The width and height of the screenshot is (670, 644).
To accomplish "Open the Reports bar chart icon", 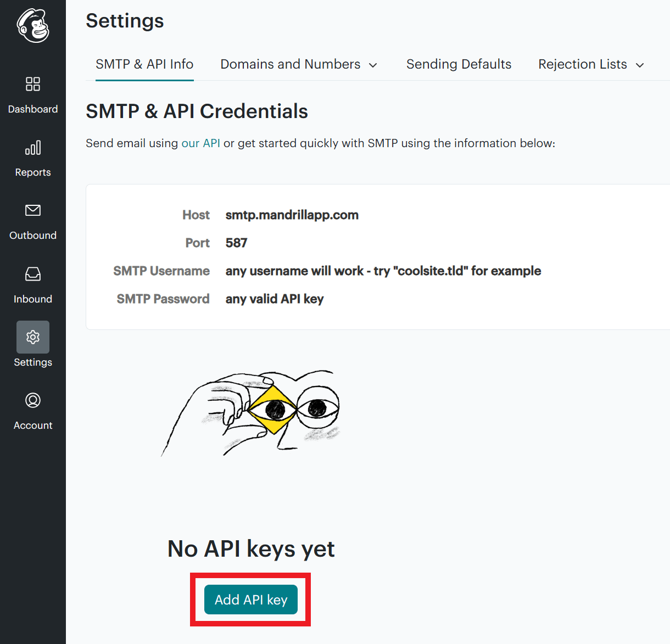I will pos(33,147).
